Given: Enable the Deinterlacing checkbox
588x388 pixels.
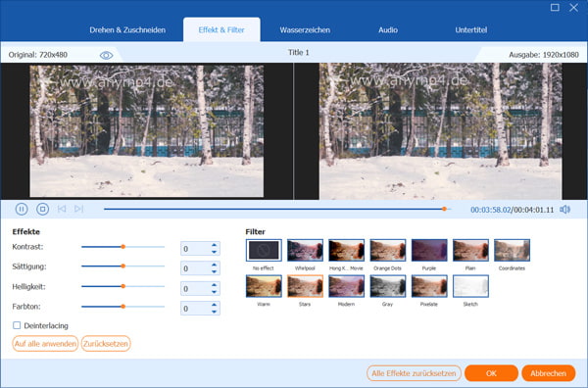Looking at the screenshot, I should coord(17,325).
